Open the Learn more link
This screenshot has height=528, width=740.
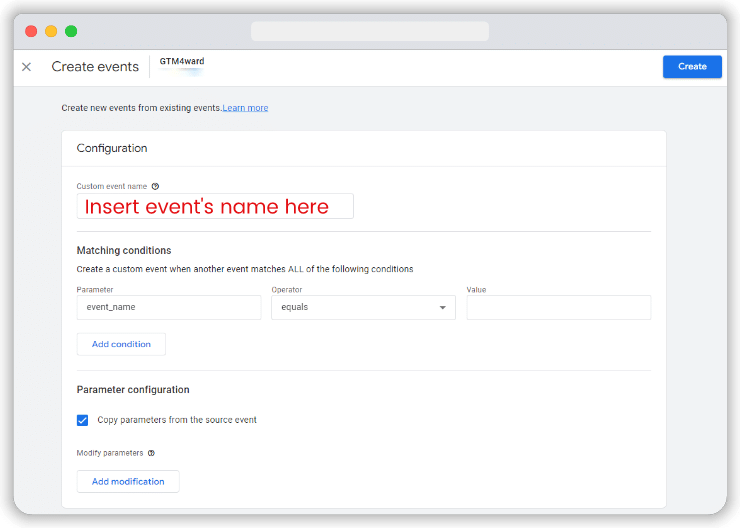click(x=245, y=108)
